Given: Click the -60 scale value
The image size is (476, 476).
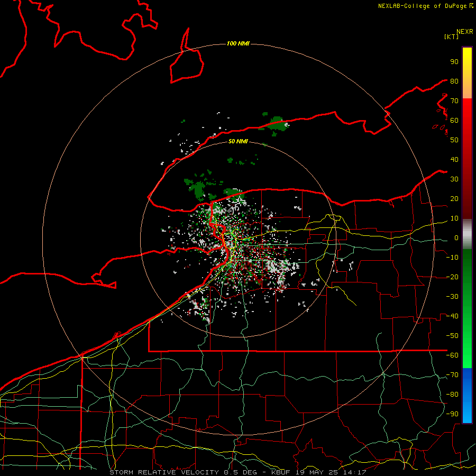Looking at the screenshot, I should point(452,355).
